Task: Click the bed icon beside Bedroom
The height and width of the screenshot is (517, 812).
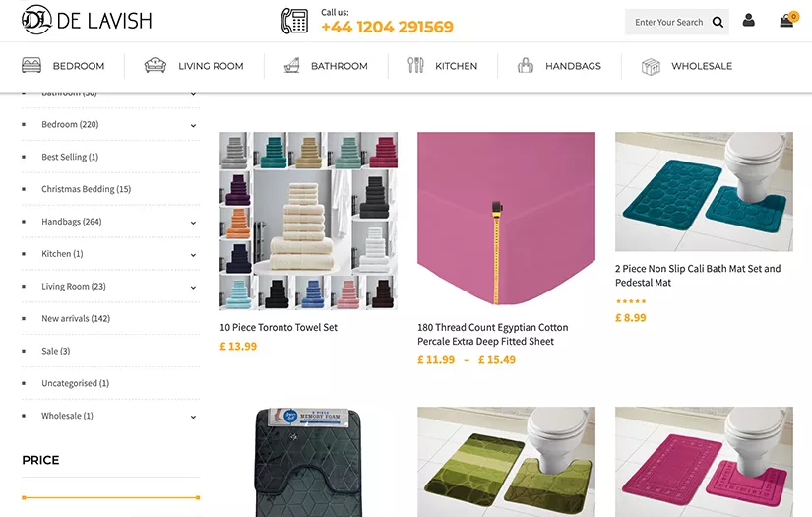Action: tap(31, 66)
